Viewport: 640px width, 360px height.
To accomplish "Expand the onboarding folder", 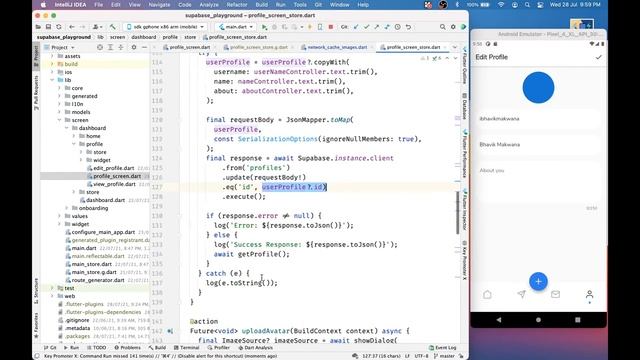I will click(67, 208).
